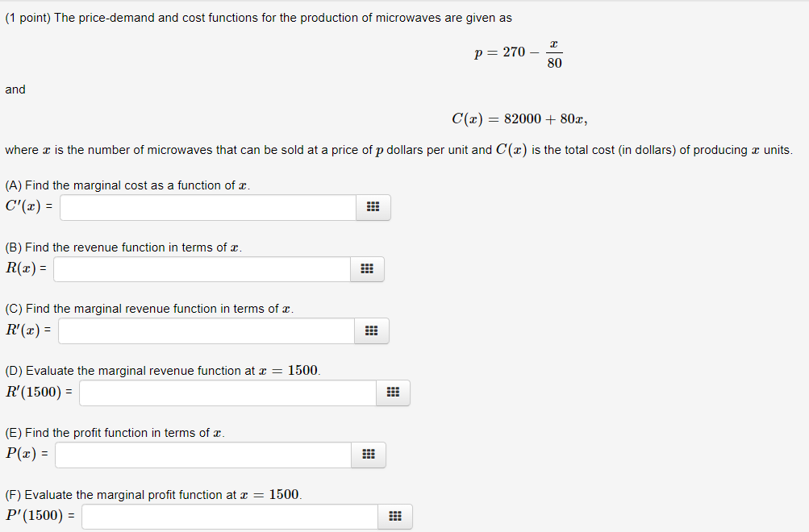Open the equation editor for R'(x)

click(371, 330)
